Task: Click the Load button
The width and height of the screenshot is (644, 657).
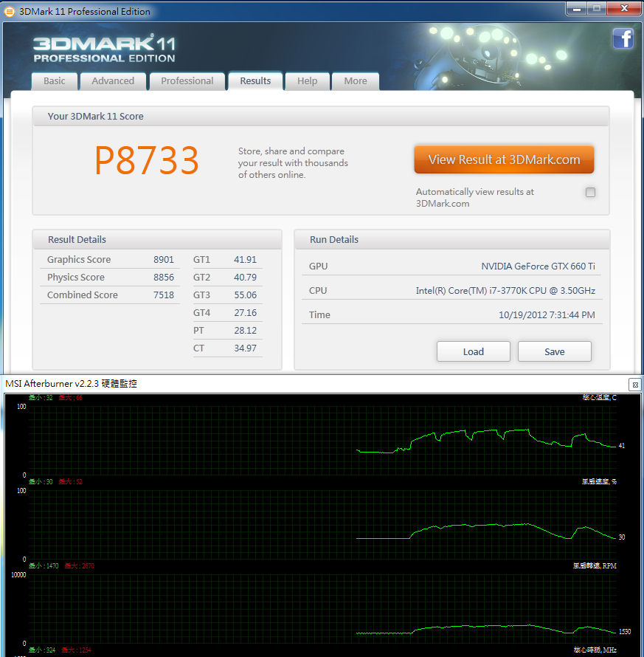Action: point(474,351)
